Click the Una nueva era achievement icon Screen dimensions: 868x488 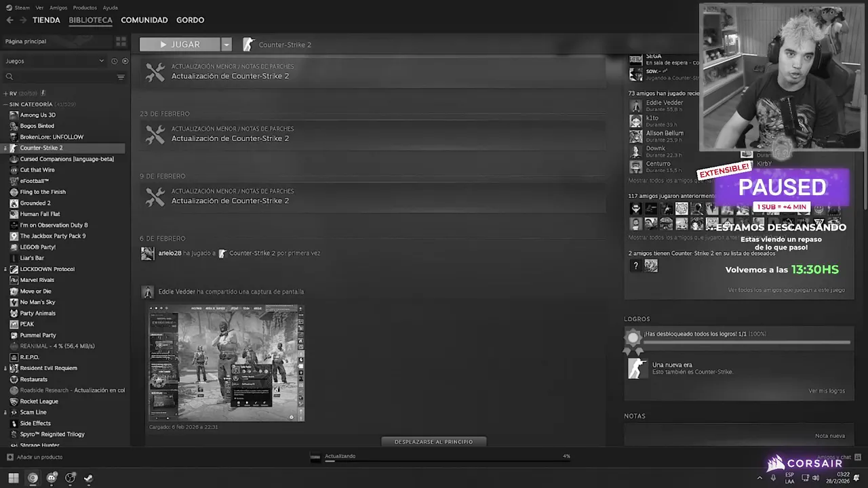[x=637, y=368]
